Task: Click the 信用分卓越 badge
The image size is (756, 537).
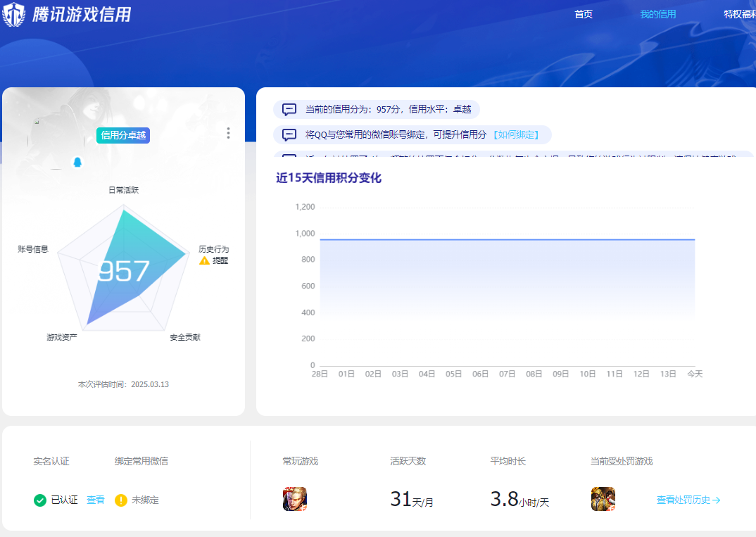Action: tap(123, 135)
